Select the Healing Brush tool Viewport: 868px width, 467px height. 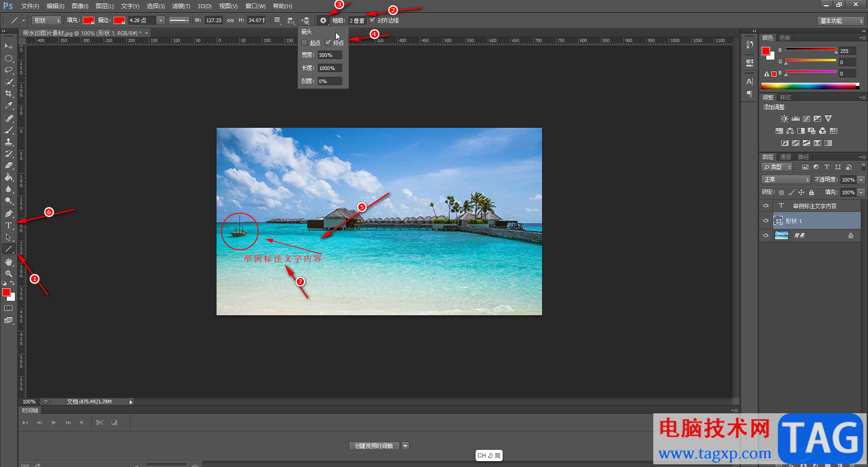pyautogui.click(x=9, y=118)
